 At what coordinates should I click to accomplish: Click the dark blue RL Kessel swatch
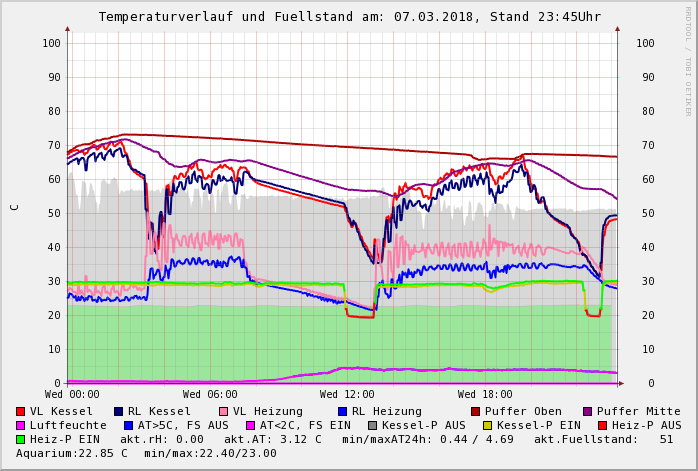tap(118, 411)
